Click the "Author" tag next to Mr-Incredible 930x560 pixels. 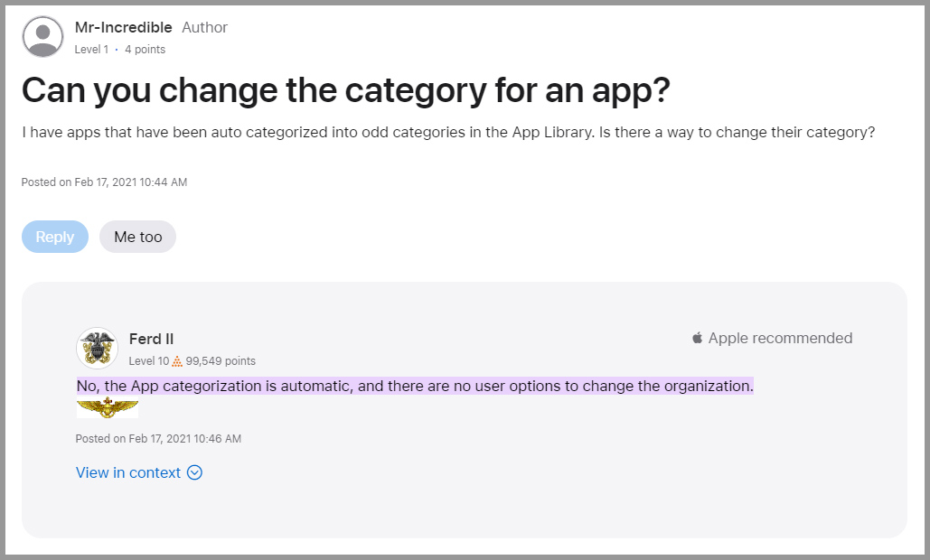click(x=204, y=27)
